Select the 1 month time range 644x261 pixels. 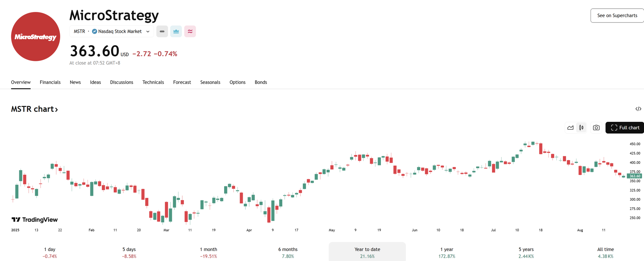[x=208, y=252]
